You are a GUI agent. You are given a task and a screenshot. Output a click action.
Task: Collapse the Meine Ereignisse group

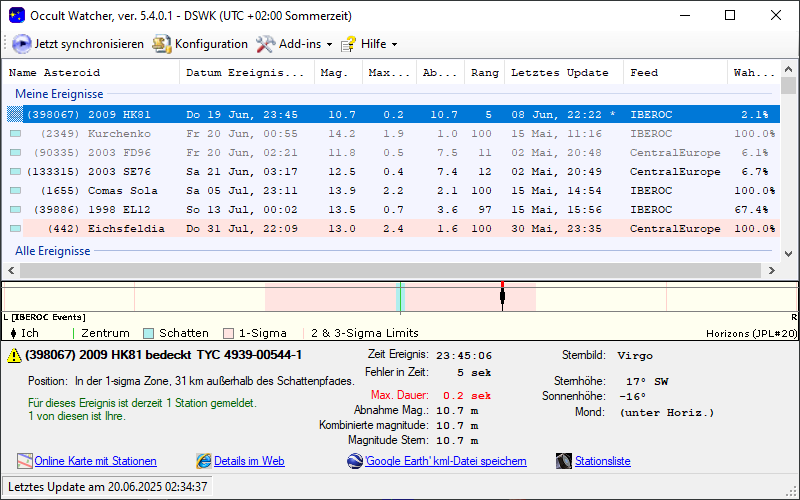pyautogui.click(x=59, y=94)
